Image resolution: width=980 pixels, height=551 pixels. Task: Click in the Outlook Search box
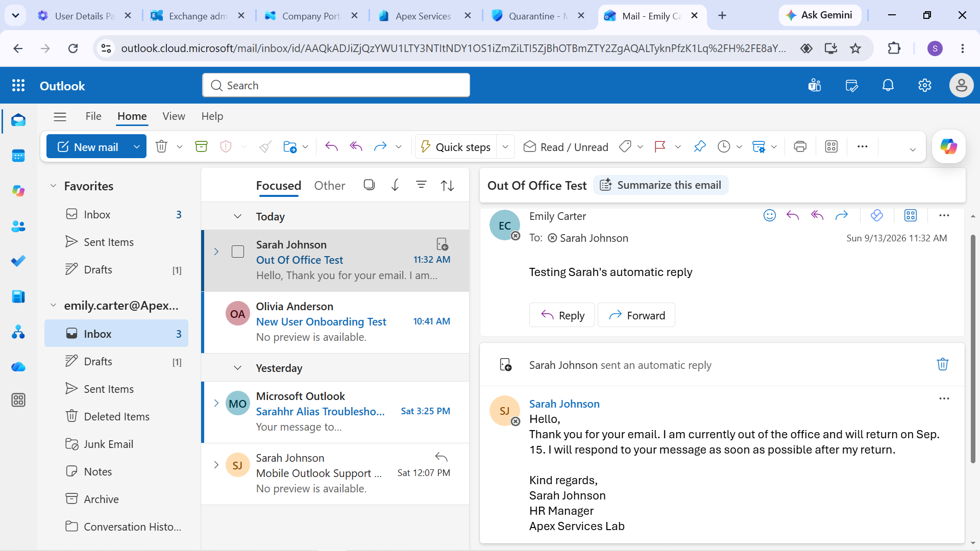(336, 85)
